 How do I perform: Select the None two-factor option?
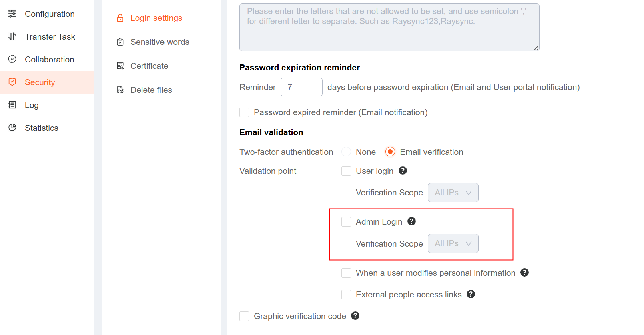[346, 152]
